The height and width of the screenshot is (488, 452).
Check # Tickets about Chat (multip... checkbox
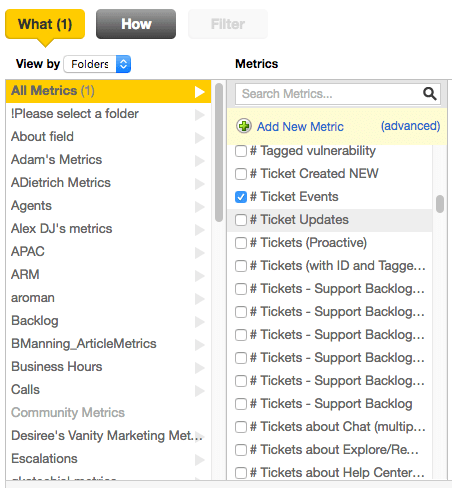pyautogui.click(x=241, y=427)
